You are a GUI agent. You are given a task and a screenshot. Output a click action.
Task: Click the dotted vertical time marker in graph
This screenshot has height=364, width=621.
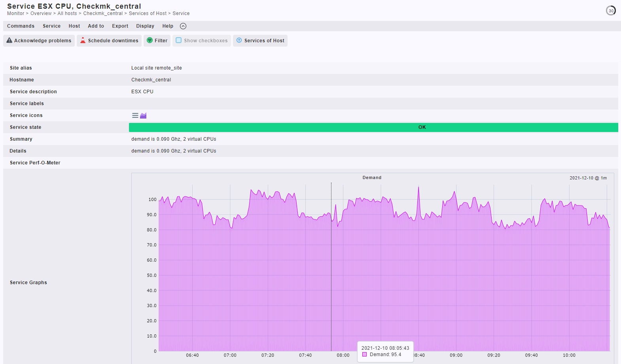(x=331, y=267)
